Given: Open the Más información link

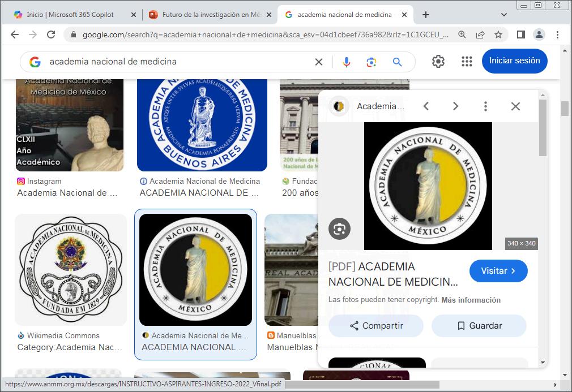Looking at the screenshot, I should click(x=471, y=300).
